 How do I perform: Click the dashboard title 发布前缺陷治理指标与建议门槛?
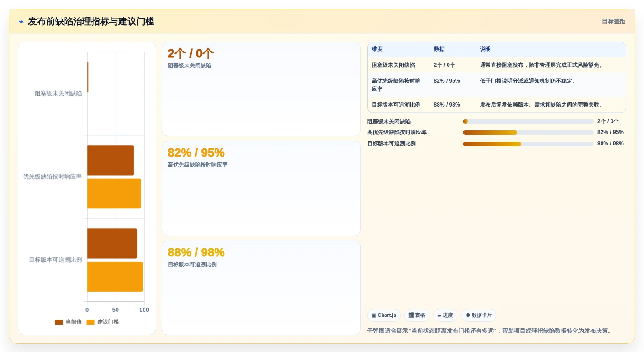(x=91, y=22)
